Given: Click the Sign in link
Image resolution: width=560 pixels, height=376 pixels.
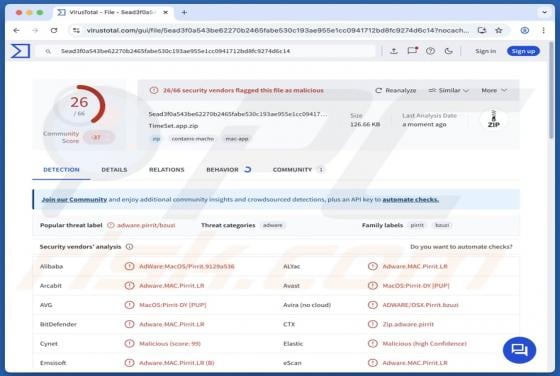Looking at the screenshot, I should [x=485, y=51].
